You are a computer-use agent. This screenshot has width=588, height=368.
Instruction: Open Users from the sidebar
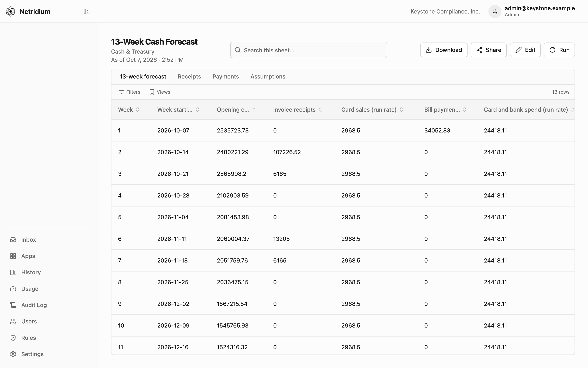(x=49, y=321)
